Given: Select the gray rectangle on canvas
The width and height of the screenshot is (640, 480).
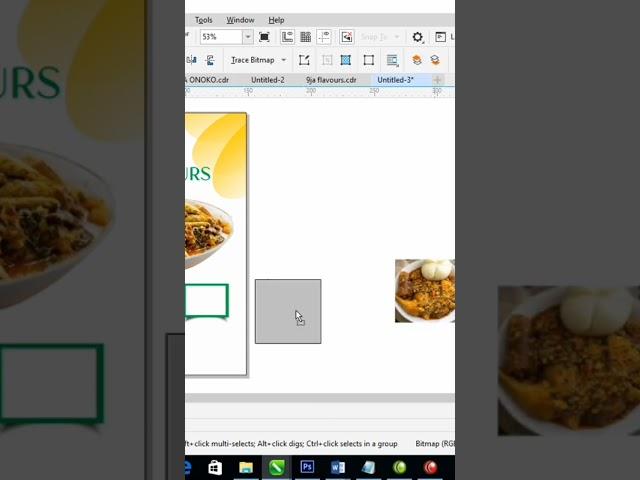Looking at the screenshot, I should click(288, 311).
